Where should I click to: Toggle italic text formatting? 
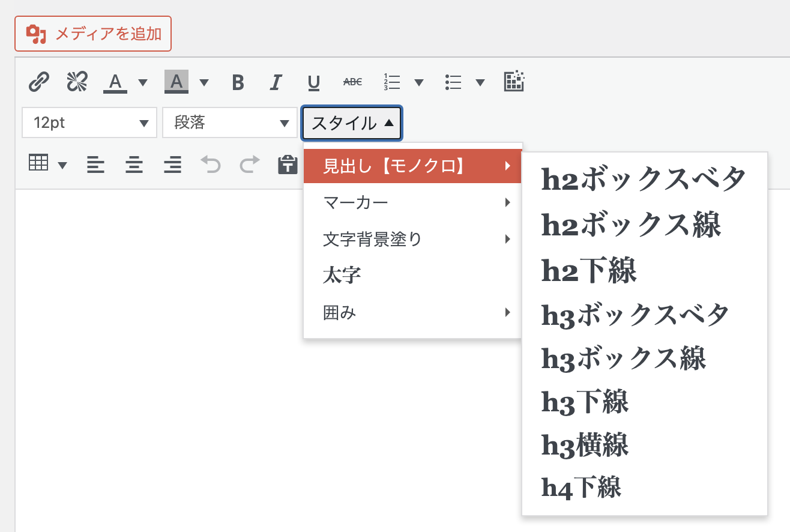(x=276, y=82)
